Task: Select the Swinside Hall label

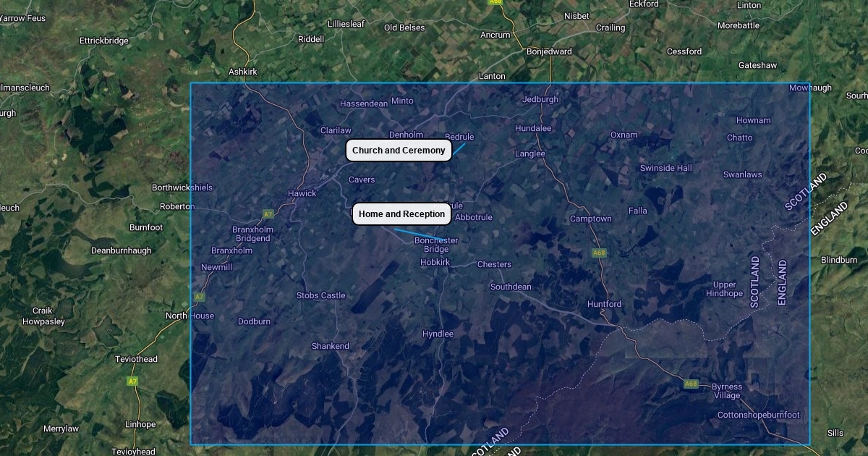Action: [665, 168]
